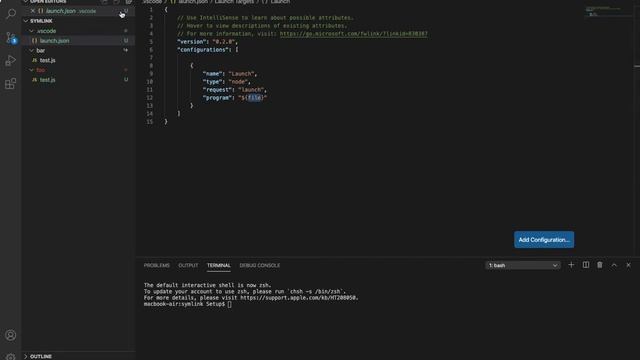Close launch.json in Open Editors
This screenshot has height=360, width=640.
click(33, 11)
